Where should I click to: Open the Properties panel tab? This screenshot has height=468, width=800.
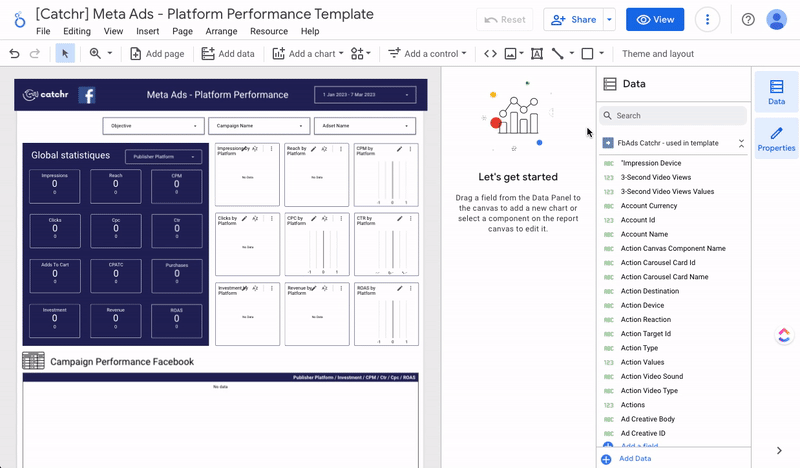coord(776,137)
